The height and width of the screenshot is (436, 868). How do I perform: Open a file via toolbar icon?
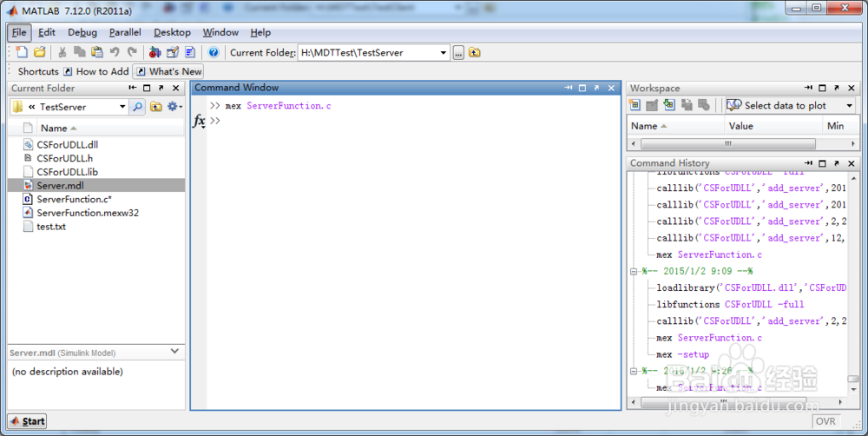pos(39,52)
